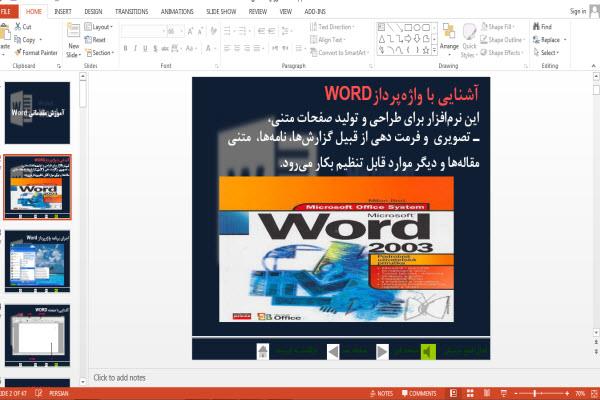Open Shape Effects menu
600x400 pixels.
[502, 53]
